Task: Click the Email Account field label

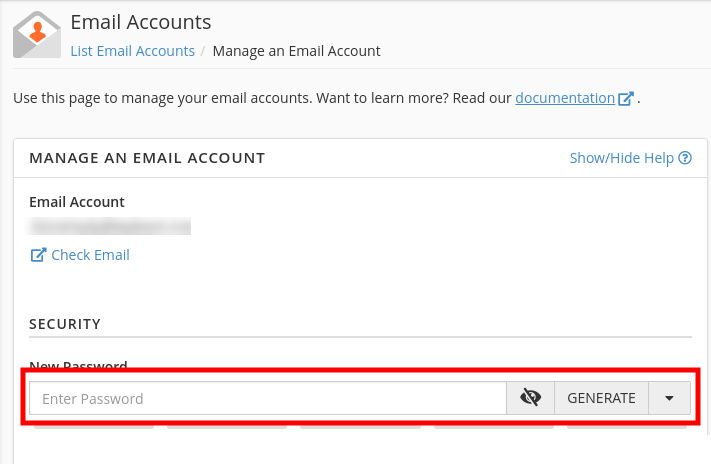Action: click(77, 202)
